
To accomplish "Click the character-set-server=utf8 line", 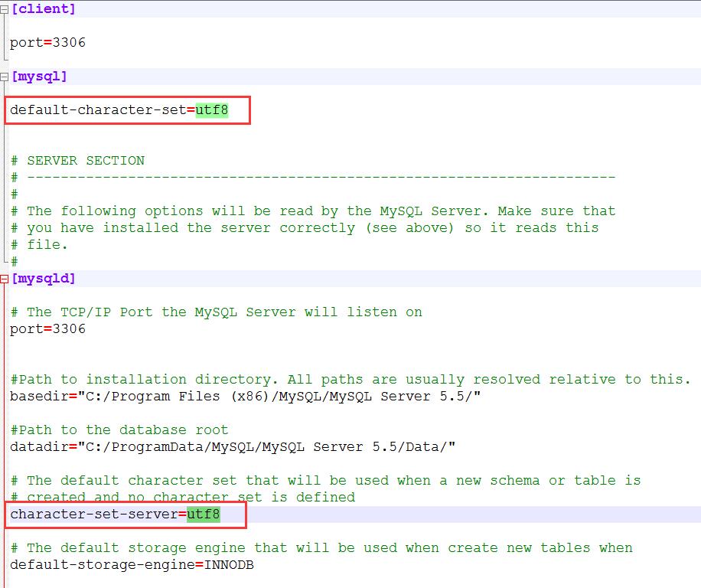I will pos(115,514).
